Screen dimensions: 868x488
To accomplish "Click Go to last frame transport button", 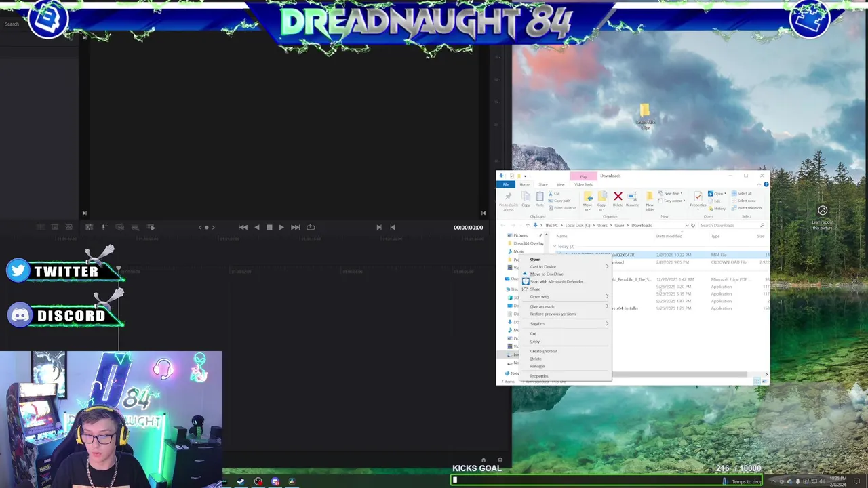I will tap(296, 227).
